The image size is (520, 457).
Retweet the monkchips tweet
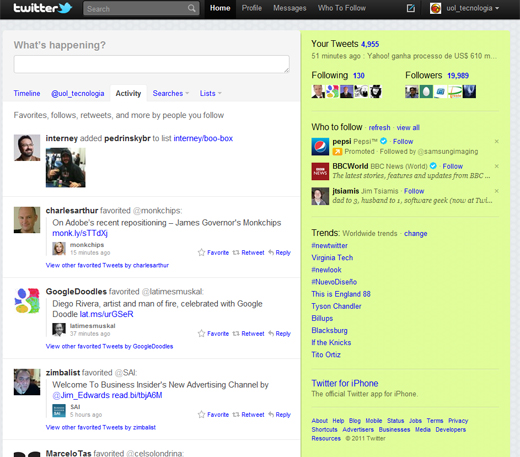(249, 253)
